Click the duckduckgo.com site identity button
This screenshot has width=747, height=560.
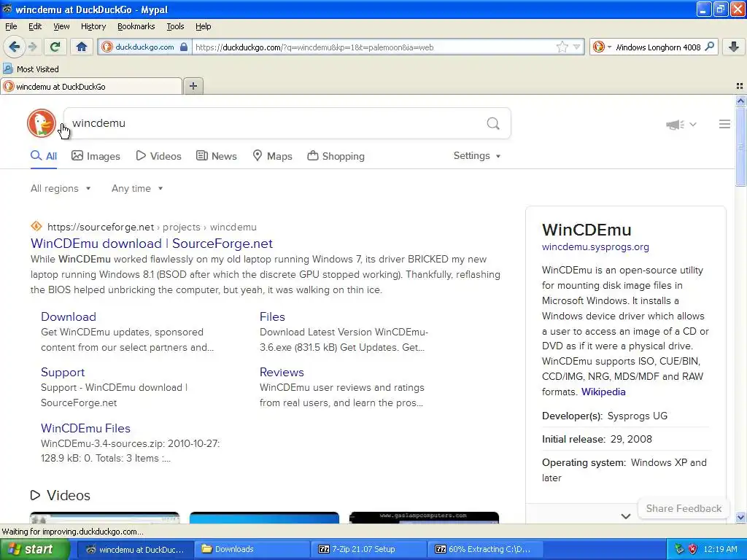[x=145, y=47]
